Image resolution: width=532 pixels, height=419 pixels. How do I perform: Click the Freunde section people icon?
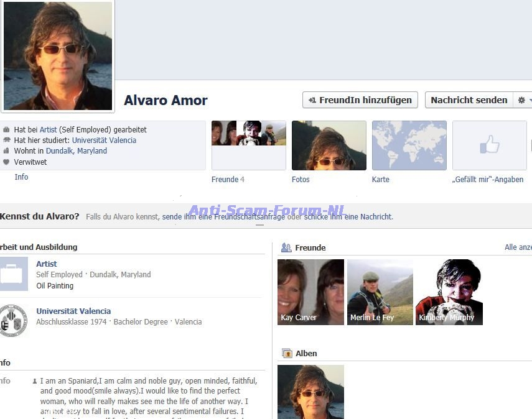[286, 247]
